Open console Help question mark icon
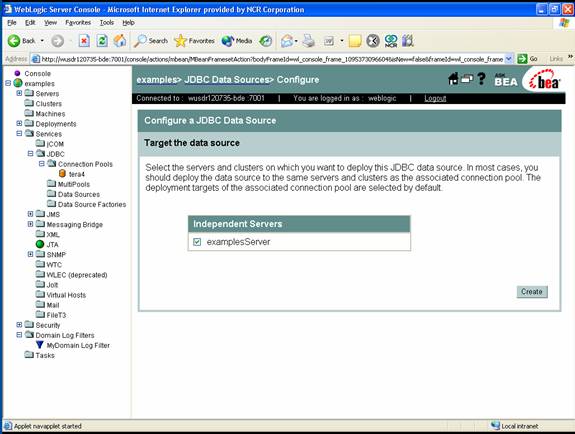The width and height of the screenshot is (575, 434). coord(481,79)
